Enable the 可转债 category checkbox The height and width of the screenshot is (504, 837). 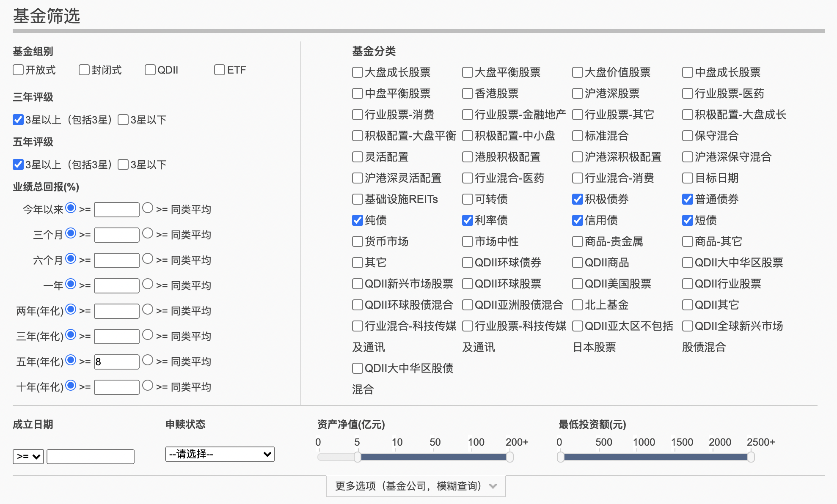click(468, 199)
